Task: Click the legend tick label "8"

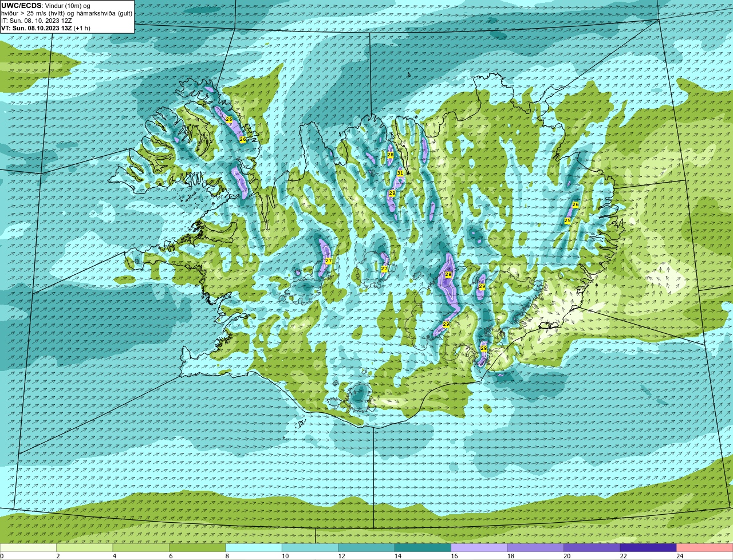Action: click(227, 556)
